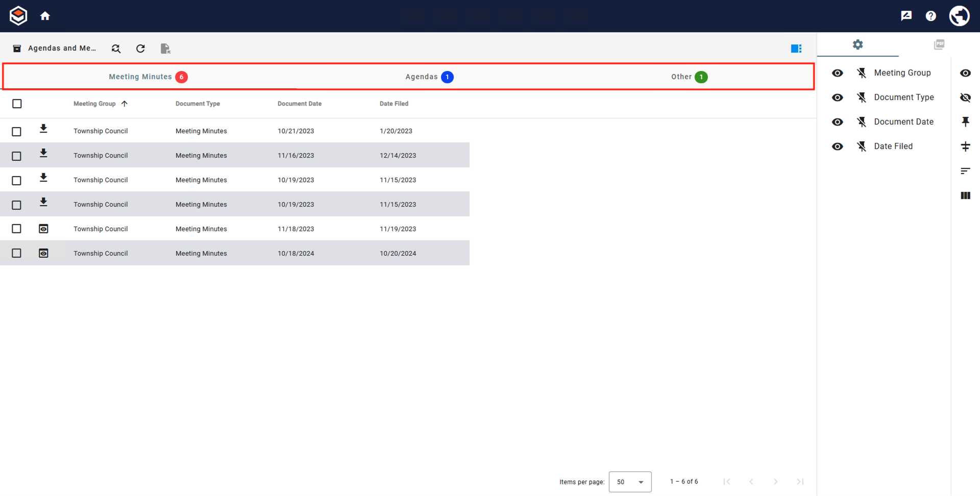Toggle visibility of the Date Filed column
The width and height of the screenshot is (980, 496).
[838, 146]
